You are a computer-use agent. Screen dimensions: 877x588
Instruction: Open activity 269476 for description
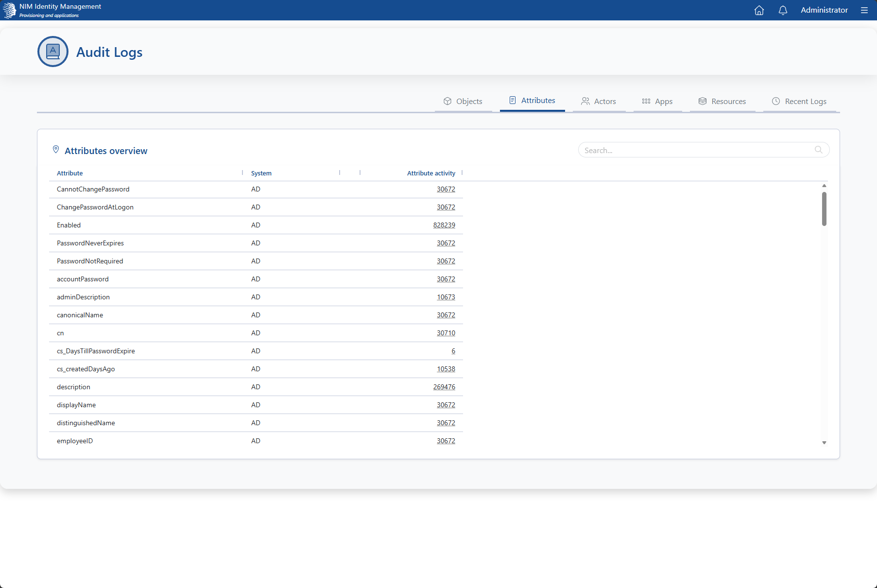[x=444, y=387]
